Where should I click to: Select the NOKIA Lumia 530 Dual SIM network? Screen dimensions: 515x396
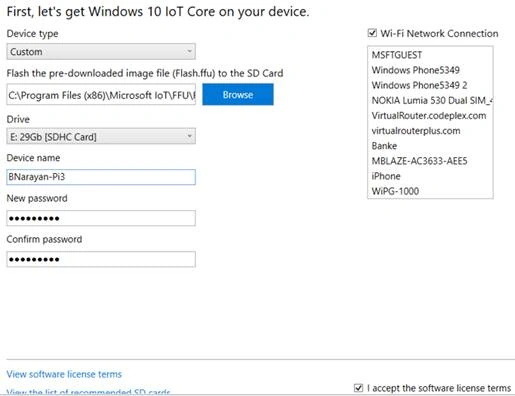tap(430, 100)
